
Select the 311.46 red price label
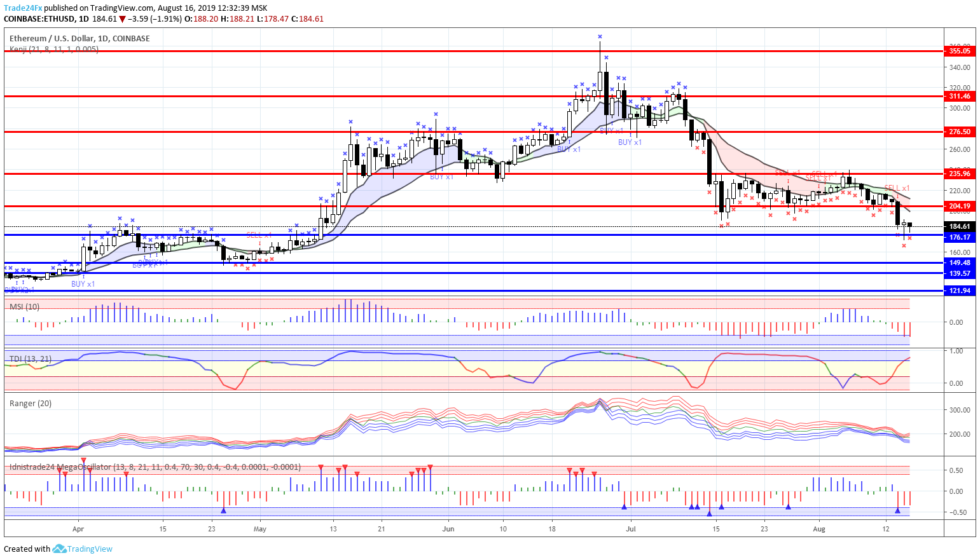pos(960,96)
